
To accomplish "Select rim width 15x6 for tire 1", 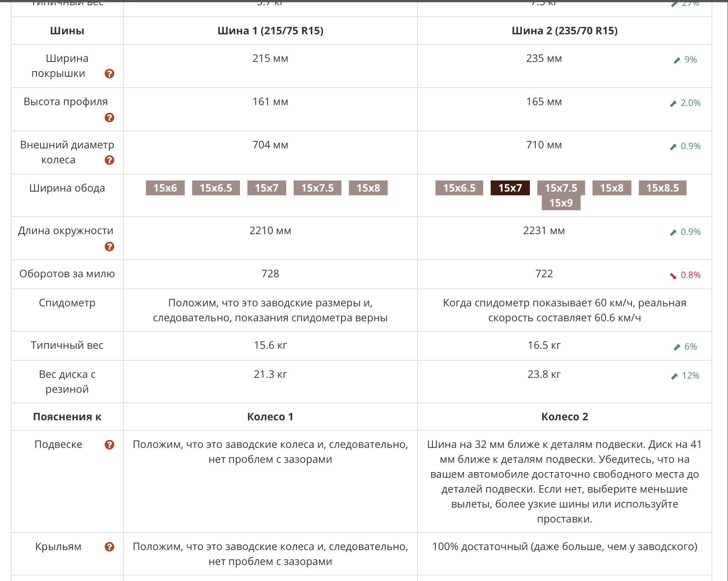I will click(x=165, y=188).
